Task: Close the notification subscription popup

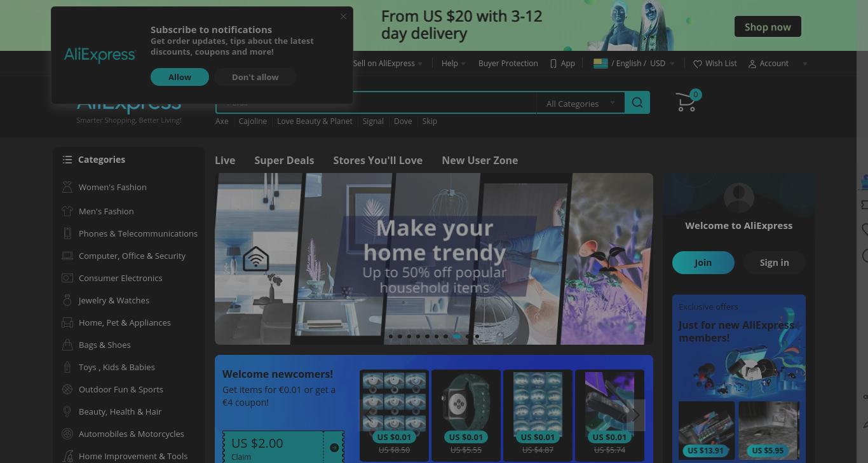Action: pyautogui.click(x=344, y=17)
